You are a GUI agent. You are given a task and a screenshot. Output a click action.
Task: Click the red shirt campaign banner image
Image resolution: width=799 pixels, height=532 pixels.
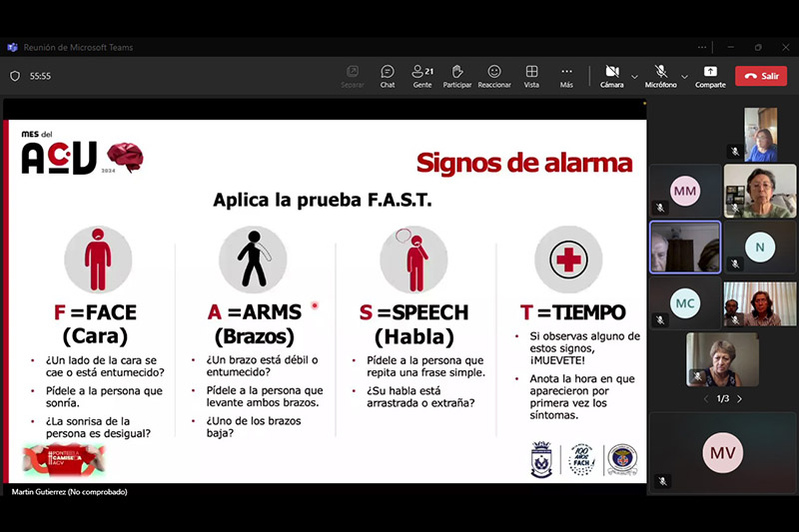click(x=64, y=460)
